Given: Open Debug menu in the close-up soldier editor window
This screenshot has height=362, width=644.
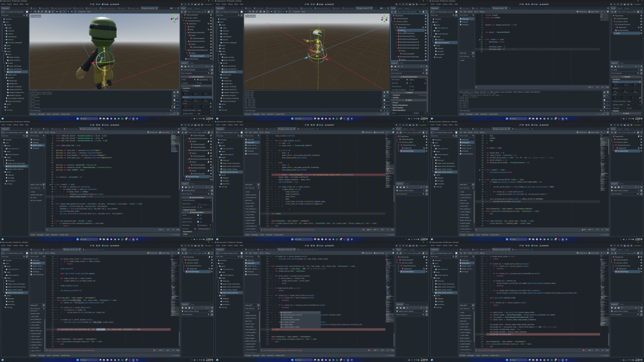Looking at the screenshot, I should pos(15,4).
